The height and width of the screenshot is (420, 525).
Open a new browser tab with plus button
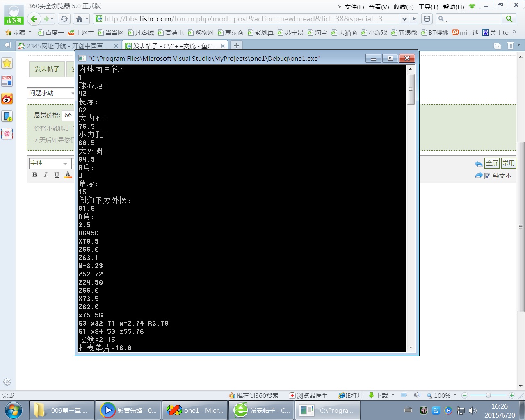point(236,46)
